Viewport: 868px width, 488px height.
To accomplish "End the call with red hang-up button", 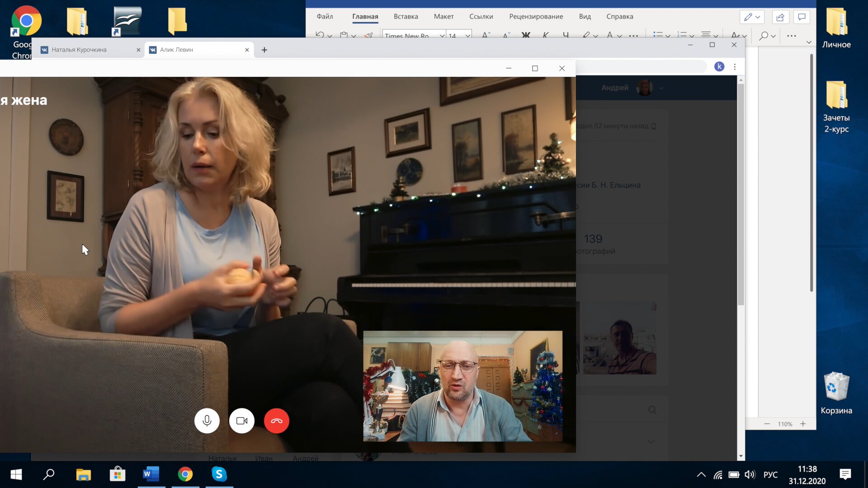I will [277, 421].
